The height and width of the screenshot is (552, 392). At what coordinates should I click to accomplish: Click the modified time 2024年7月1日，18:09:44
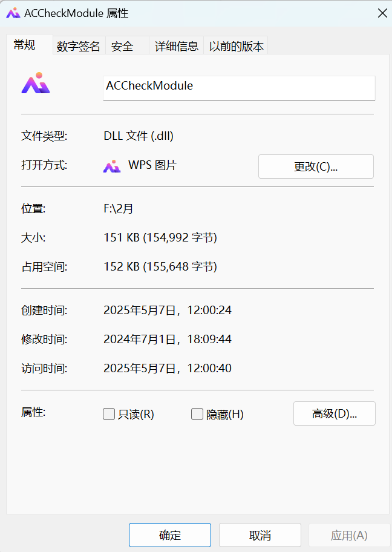(x=168, y=340)
